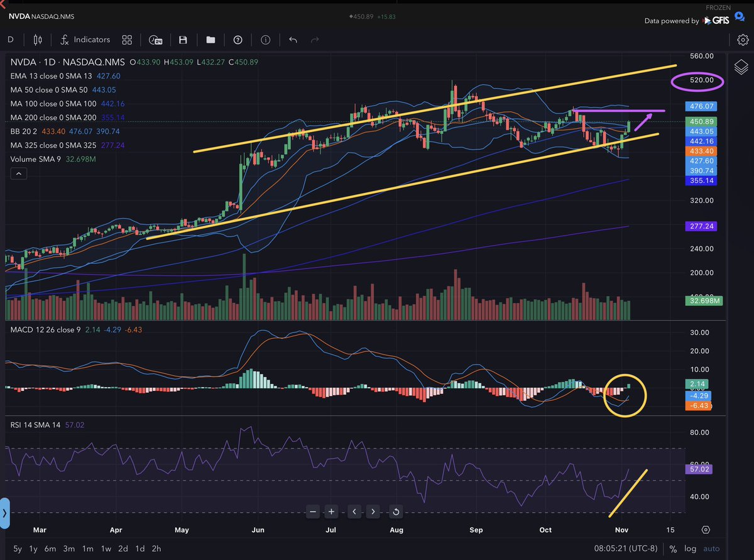Open the multi-chart layout grid icon
This screenshot has width=754, height=560.
point(128,40)
